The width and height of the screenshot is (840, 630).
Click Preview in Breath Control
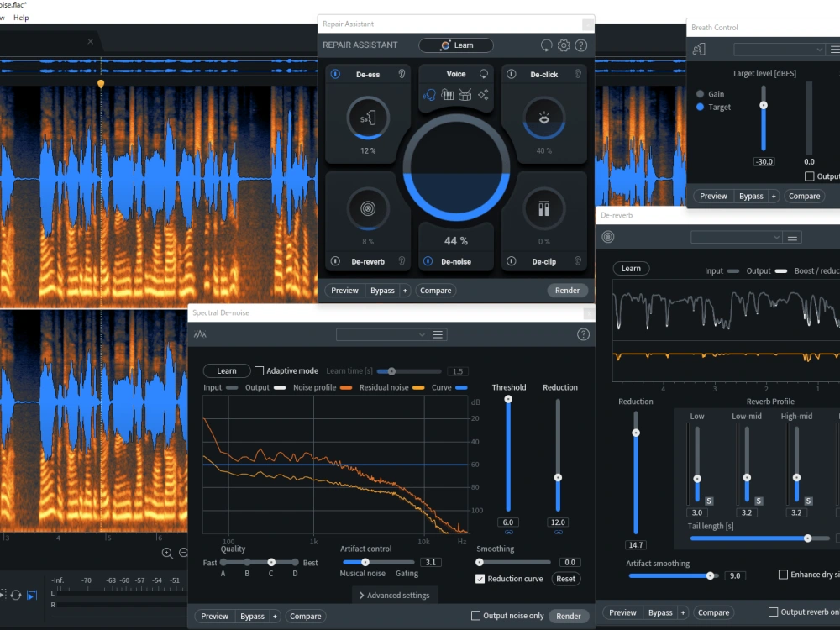click(713, 196)
